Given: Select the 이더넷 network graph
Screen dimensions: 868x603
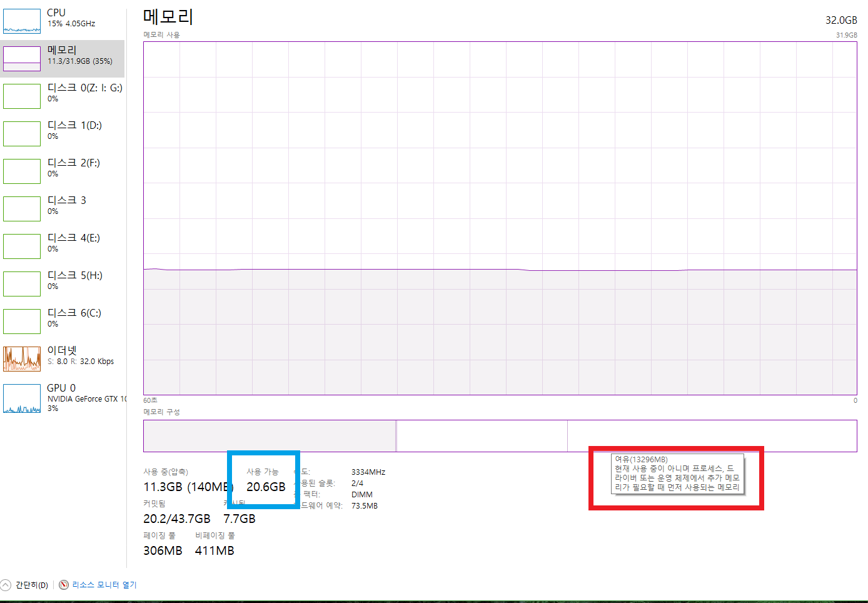Looking at the screenshot, I should [x=22, y=359].
